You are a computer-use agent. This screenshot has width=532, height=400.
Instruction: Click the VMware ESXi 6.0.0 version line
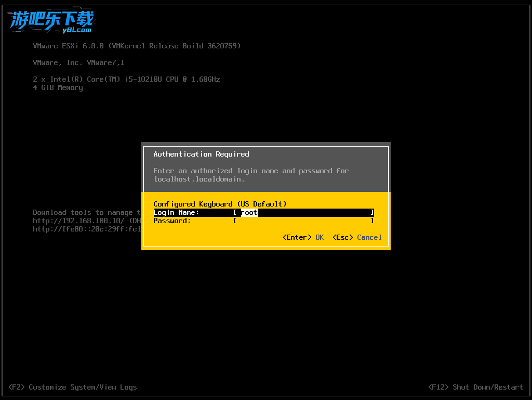137,46
